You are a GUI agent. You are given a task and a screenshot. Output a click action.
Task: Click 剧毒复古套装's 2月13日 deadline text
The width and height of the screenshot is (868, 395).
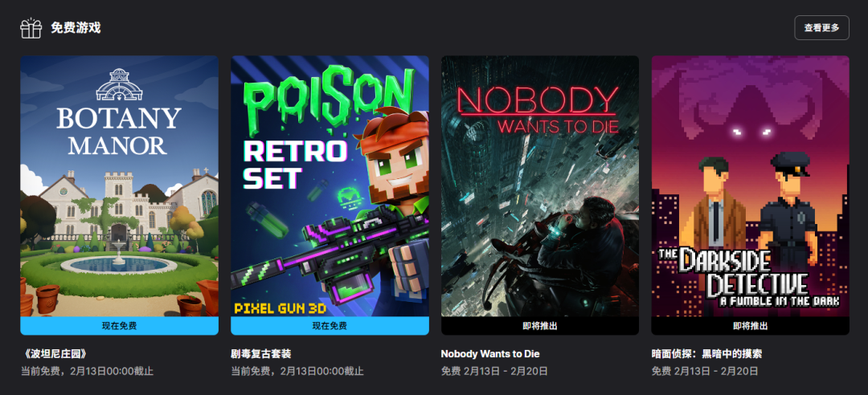[297, 371]
